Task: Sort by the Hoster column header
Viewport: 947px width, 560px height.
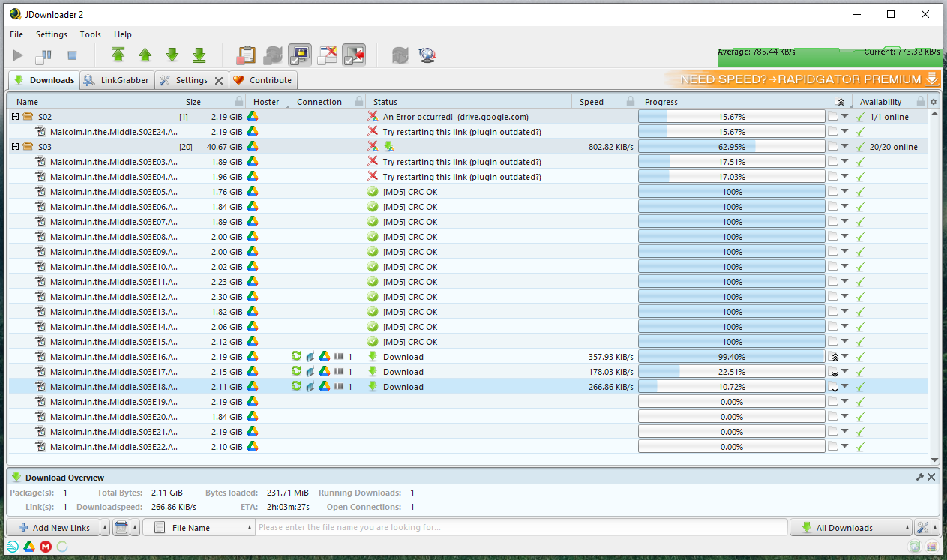Action: pyautogui.click(x=266, y=102)
